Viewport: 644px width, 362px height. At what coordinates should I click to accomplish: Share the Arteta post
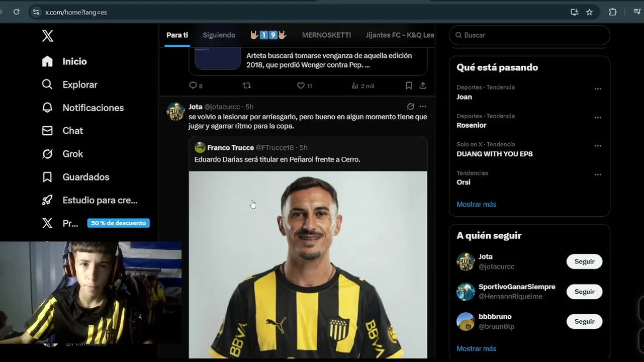423,86
